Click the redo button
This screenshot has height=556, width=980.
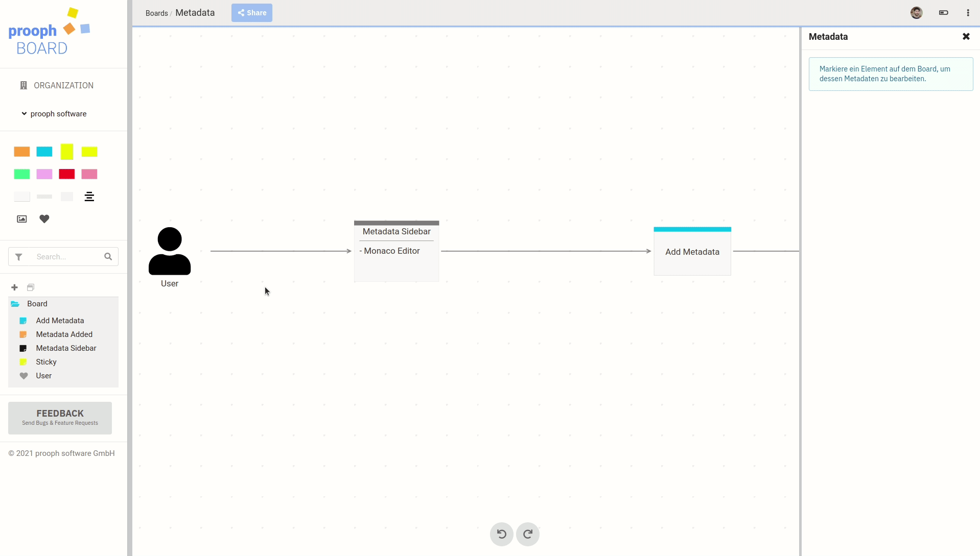528,534
